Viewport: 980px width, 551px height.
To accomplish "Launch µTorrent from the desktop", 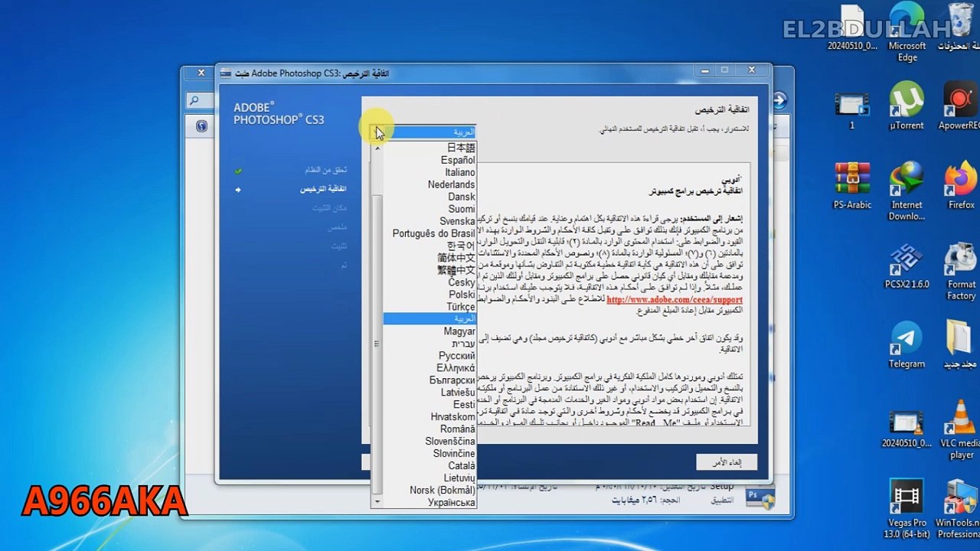I will [x=906, y=106].
